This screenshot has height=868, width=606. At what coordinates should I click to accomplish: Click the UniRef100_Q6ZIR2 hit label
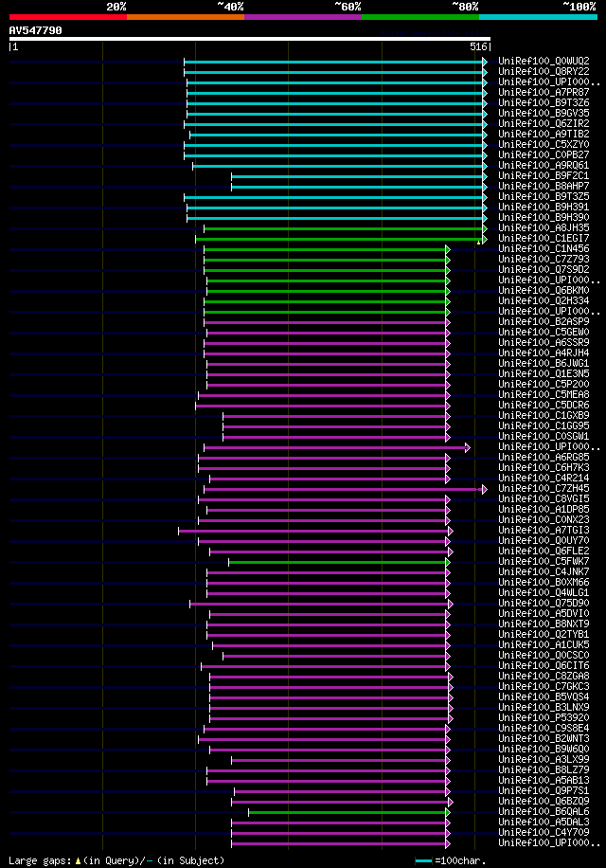tap(544, 123)
